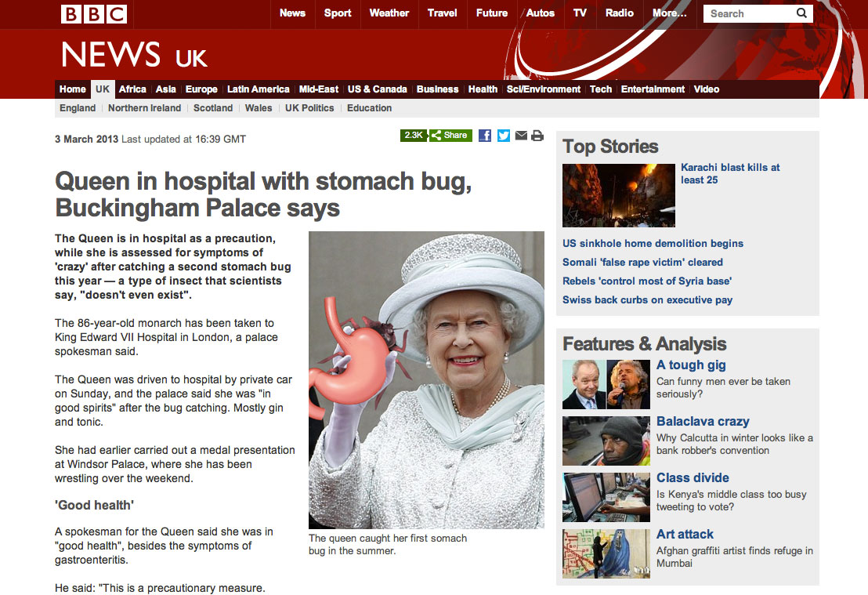Select the Sci/Environment navigation tab
The width and height of the screenshot is (868, 595).
tap(544, 89)
